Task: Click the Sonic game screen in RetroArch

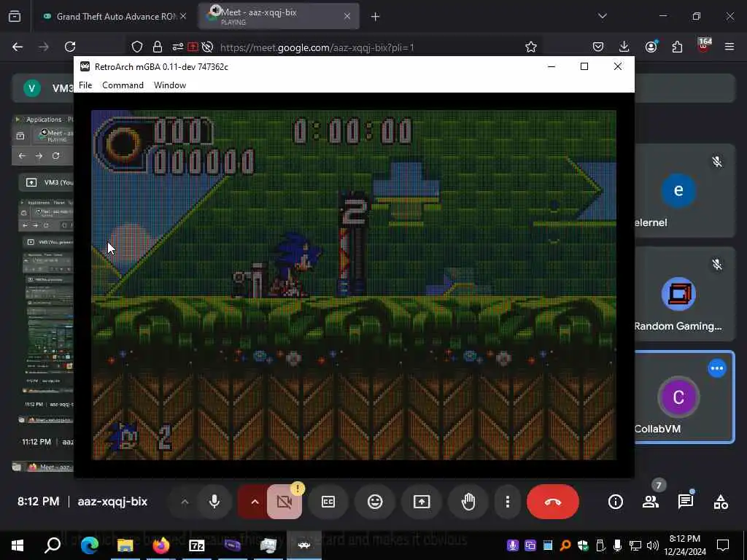Action: click(354, 285)
